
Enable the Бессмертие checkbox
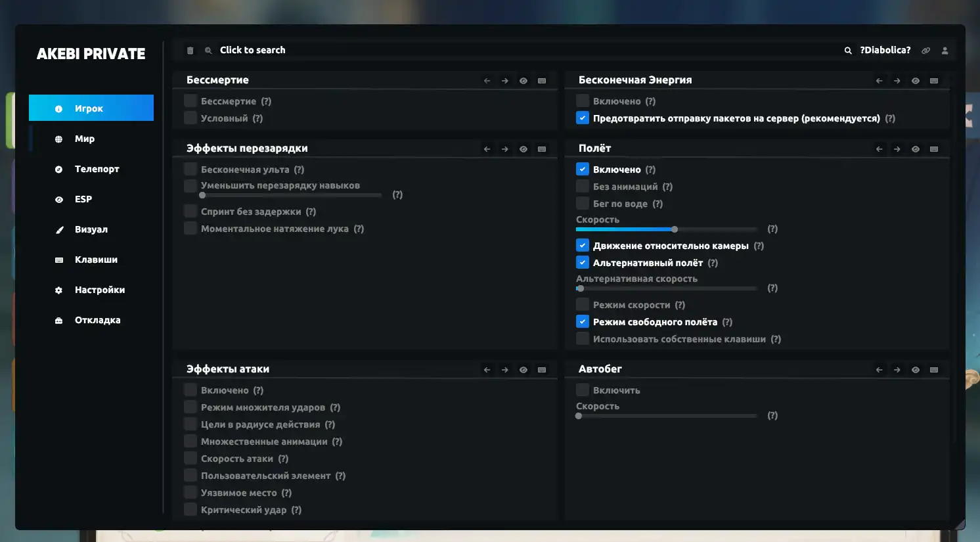coord(190,101)
